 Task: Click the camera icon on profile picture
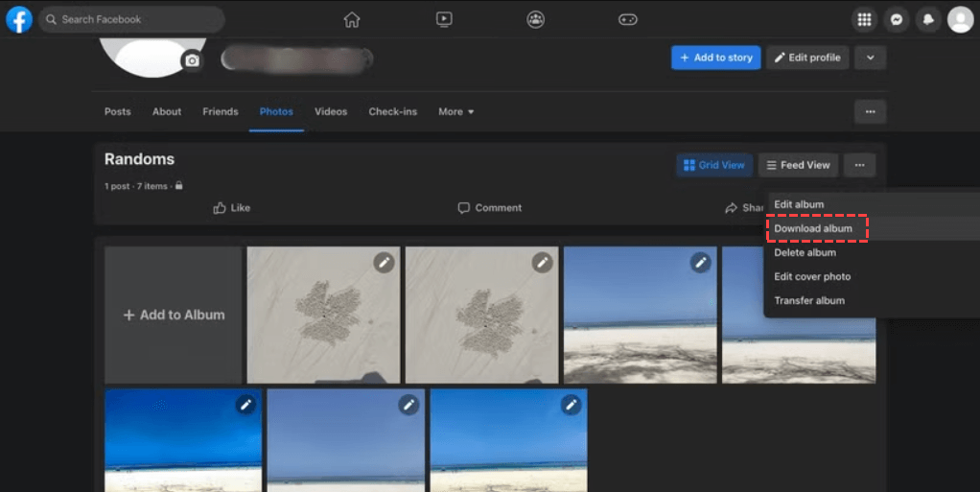click(192, 60)
